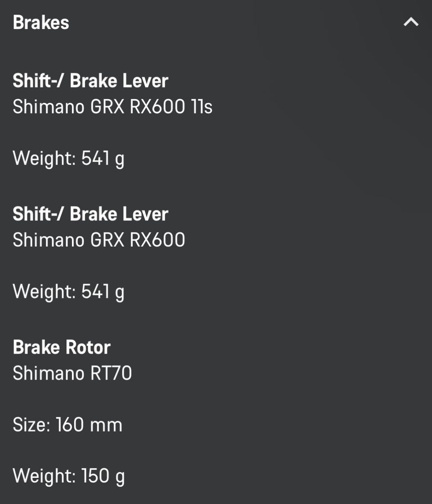Click the 150 g rotor weight value
The image size is (432, 504).
coord(103,477)
